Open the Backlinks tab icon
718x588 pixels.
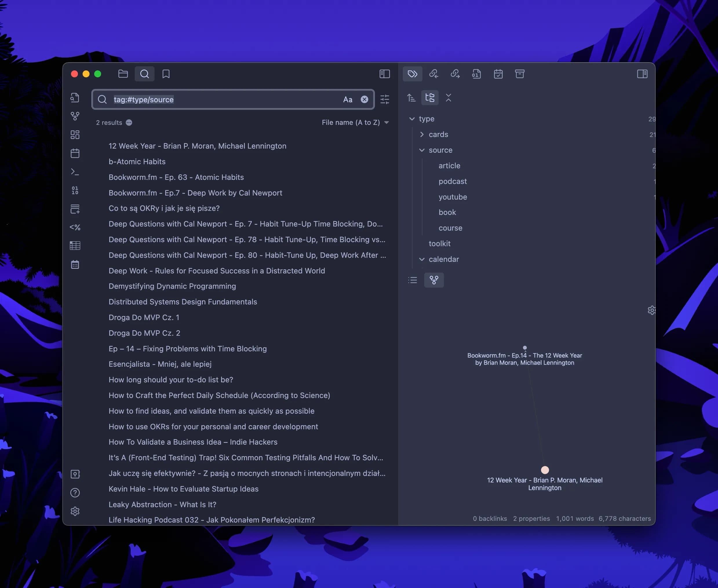tap(434, 74)
